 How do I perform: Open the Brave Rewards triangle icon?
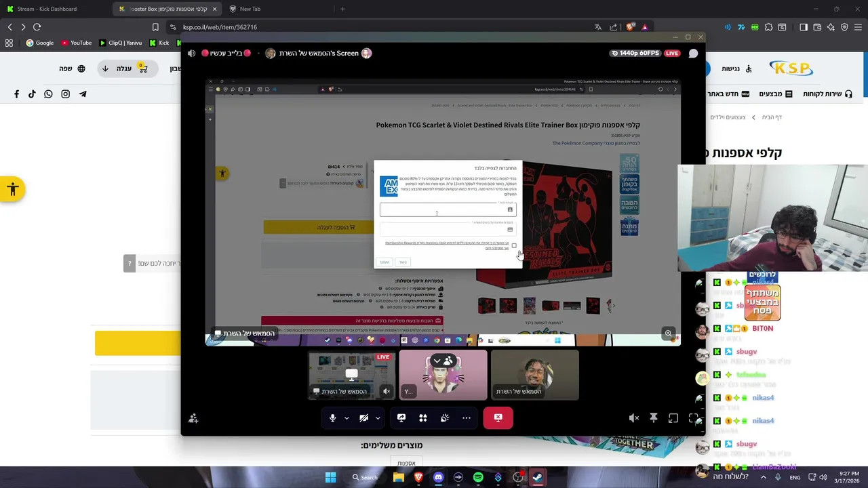point(644,27)
